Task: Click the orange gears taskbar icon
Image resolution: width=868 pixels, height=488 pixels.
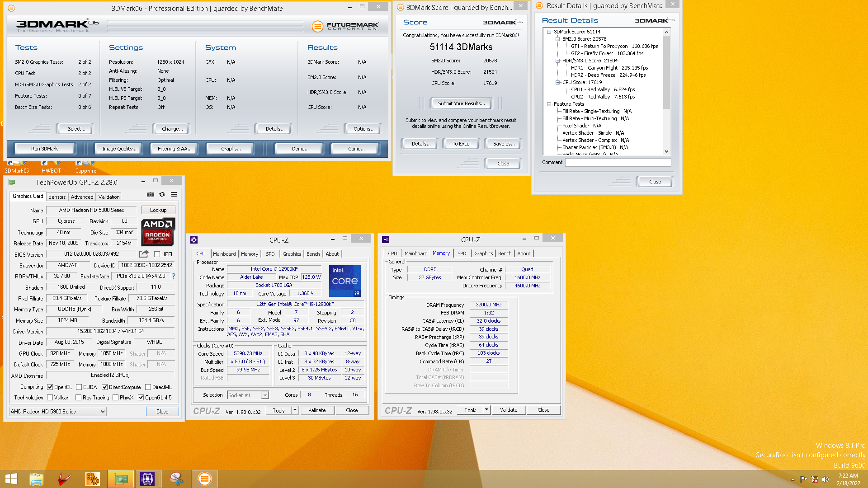Action: click(92, 479)
